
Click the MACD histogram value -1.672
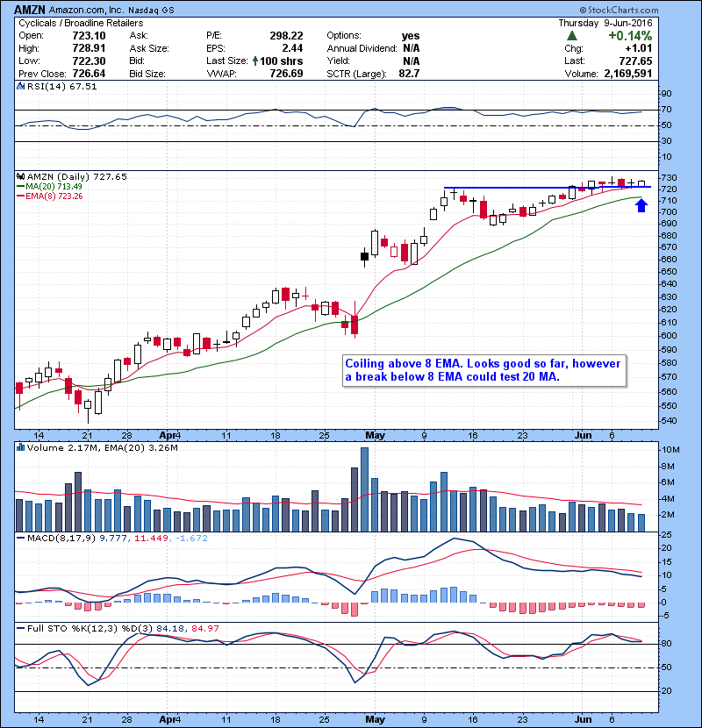[192, 538]
